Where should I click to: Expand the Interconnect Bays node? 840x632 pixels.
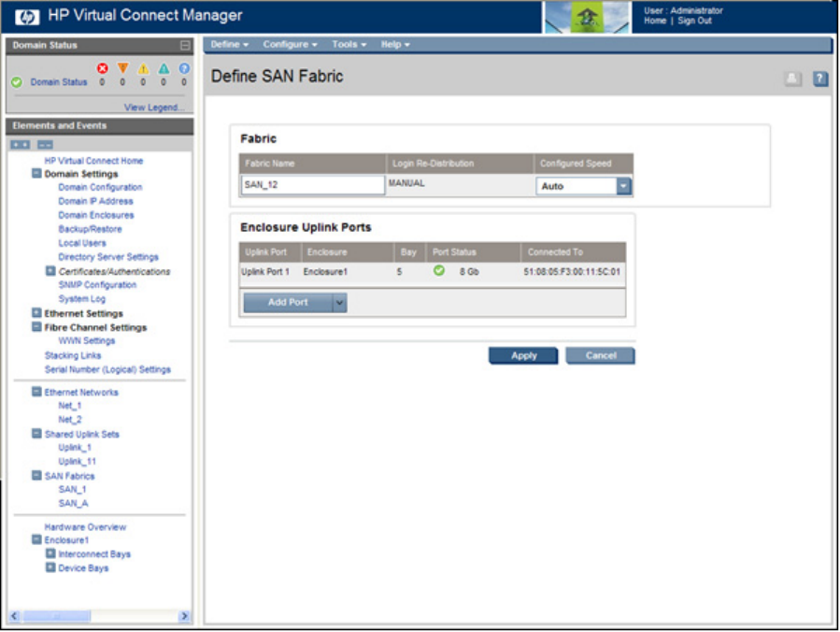tap(50, 553)
